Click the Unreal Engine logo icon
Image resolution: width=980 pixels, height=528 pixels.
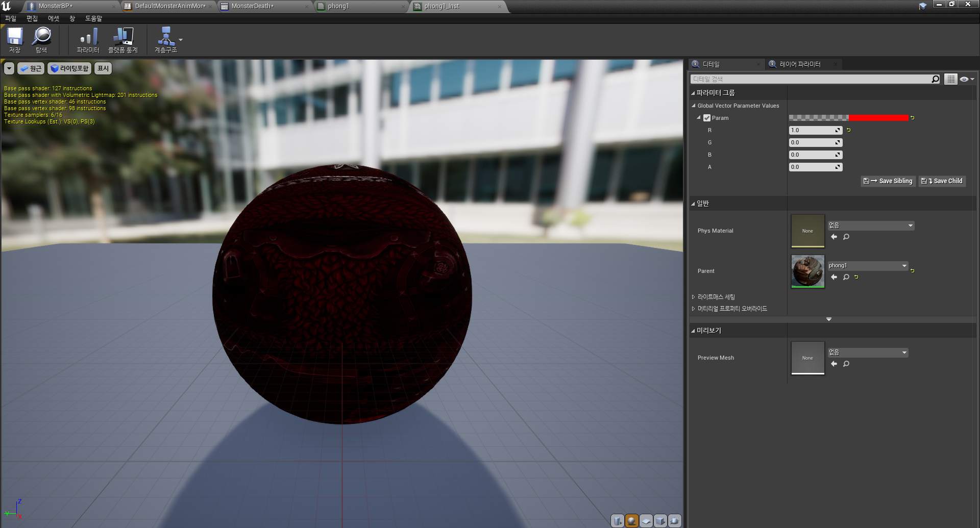[x=7, y=6]
